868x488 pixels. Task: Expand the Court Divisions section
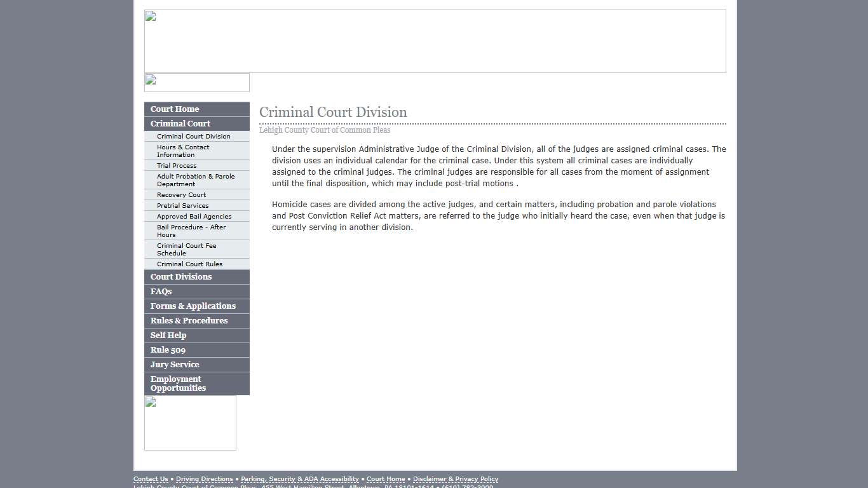coord(181,276)
